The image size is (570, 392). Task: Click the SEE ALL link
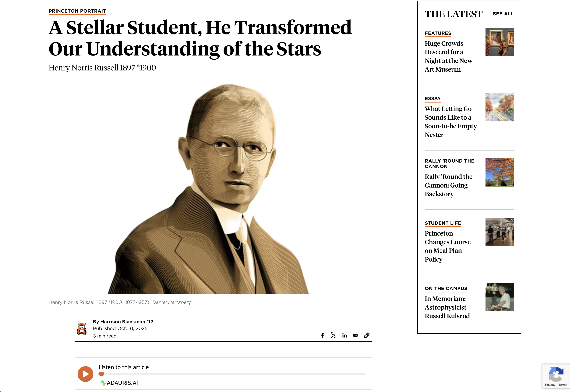click(503, 14)
